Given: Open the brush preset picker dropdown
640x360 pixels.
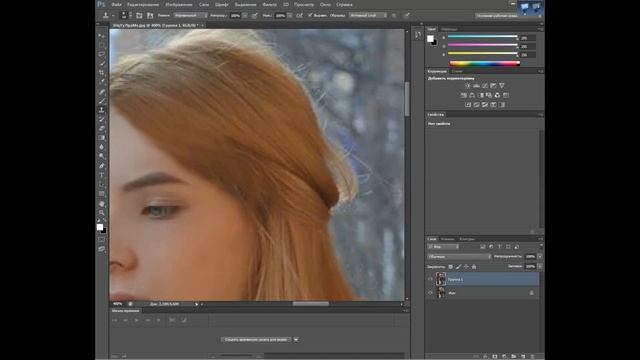Looking at the screenshot, I should [x=130, y=16].
